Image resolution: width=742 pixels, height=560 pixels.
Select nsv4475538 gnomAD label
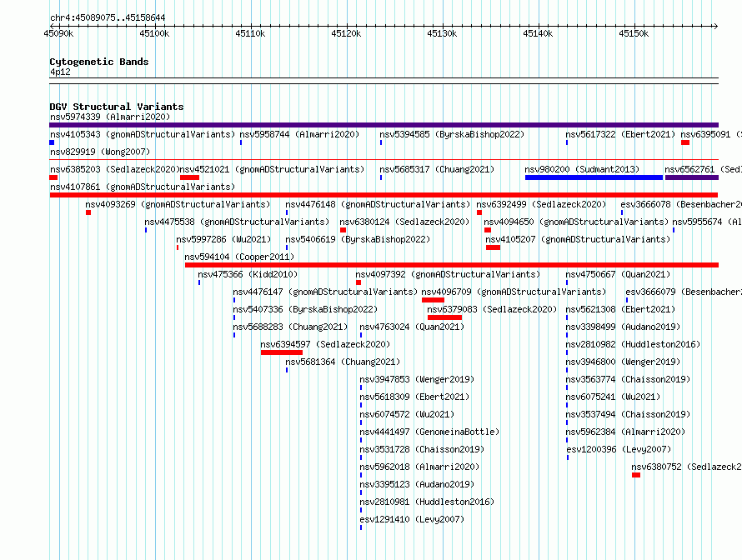[237, 222]
